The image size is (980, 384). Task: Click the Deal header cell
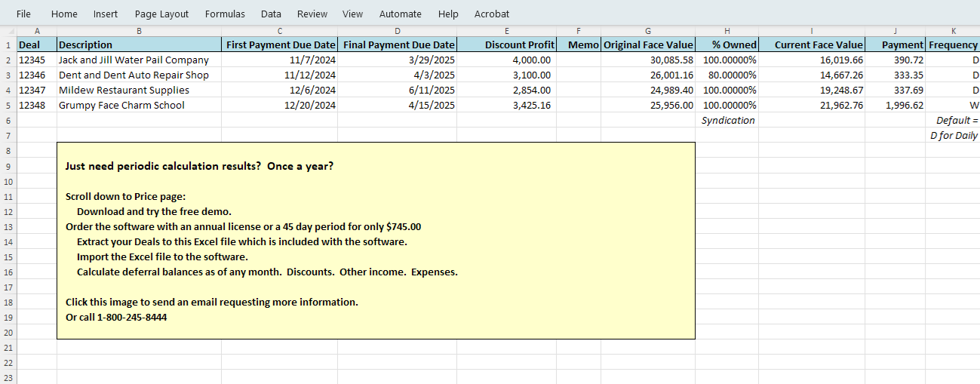[36, 45]
